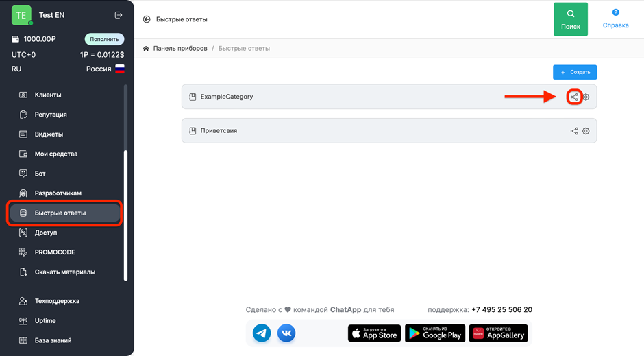Click the logout icon next to Test EN
This screenshot has width=644, height=356.
click(119, 15)
